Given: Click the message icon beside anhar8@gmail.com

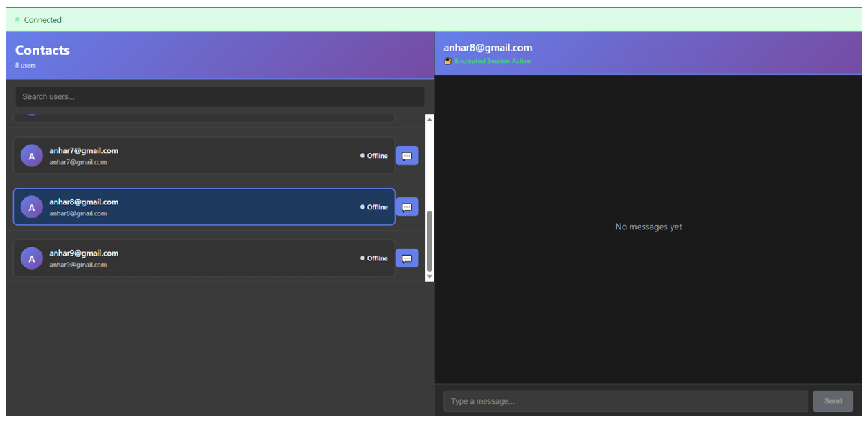Looking at the screenshot, I should pyautogui.click(x=407, y=207).
